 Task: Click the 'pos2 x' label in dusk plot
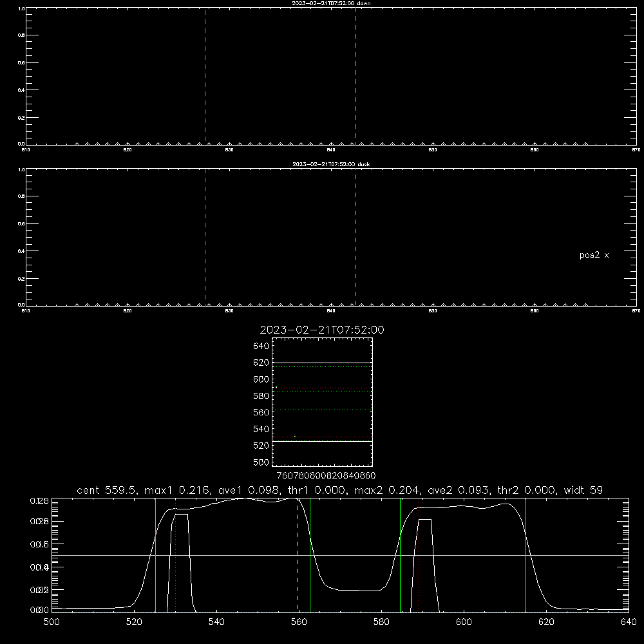pos(594,255)
